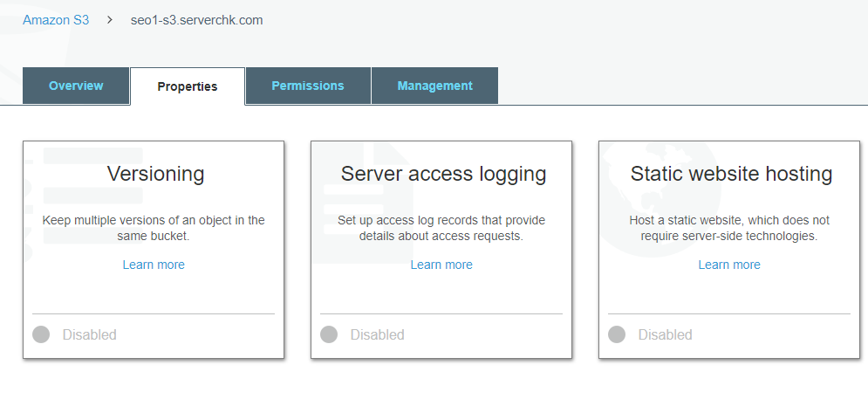The image size is (868, 413).
Task: Open the Versioning card title
Action: point(155,174)
